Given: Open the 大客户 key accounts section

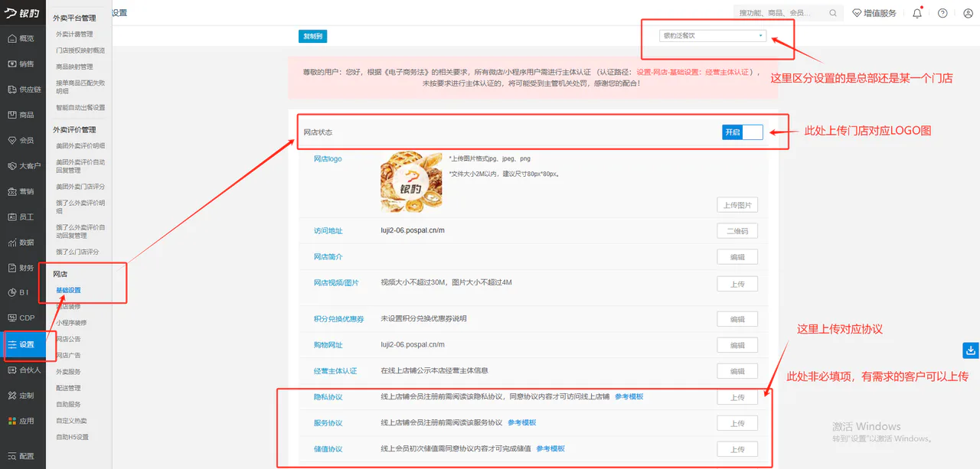Looking at the screenshot, I should pos(23,165).
